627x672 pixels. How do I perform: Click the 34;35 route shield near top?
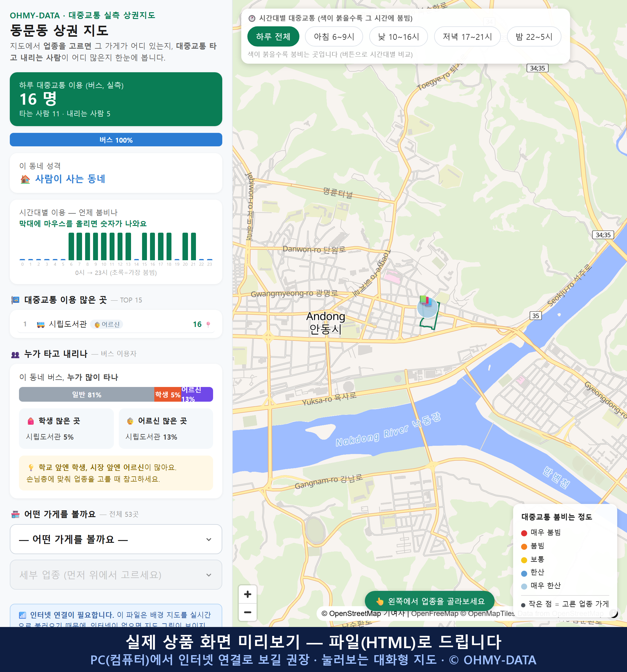pyautogui.click(x=537, y=68)
